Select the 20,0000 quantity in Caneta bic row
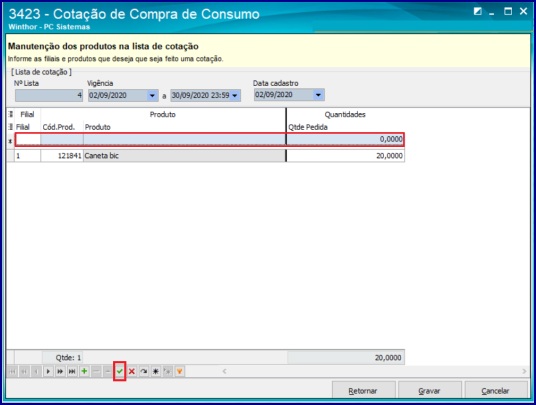Viewport: 536px width, 405px height. click(345, 156)
